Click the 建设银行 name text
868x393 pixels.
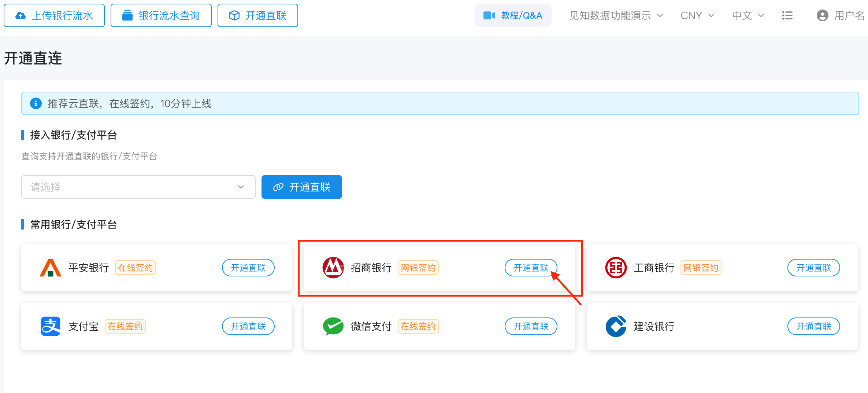pos(654,326)
